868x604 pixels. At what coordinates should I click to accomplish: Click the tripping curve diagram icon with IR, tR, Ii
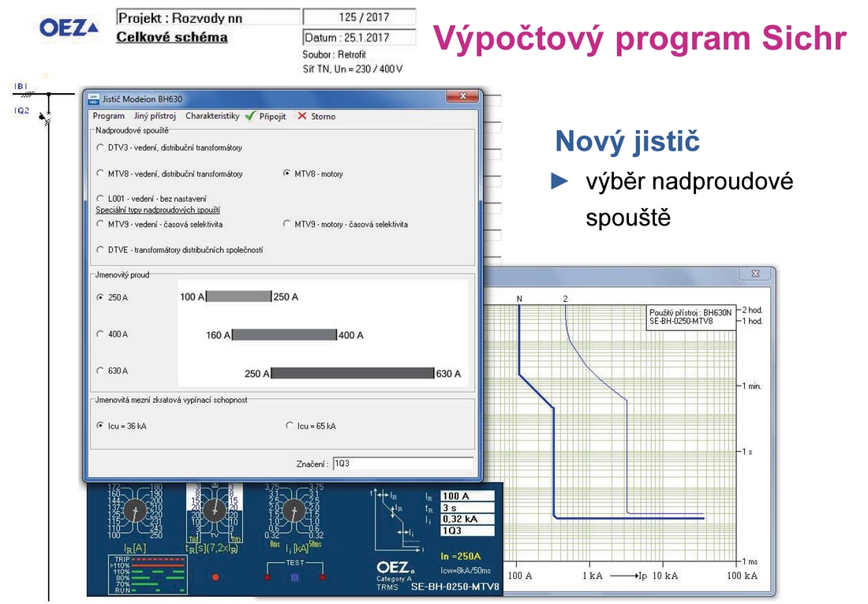[x=396, y=520]
